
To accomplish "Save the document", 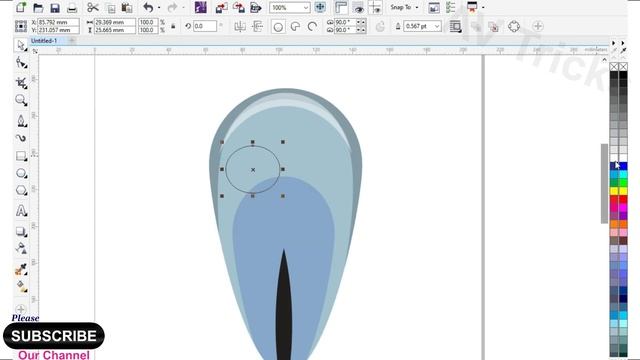I will [x=55, y=8].
